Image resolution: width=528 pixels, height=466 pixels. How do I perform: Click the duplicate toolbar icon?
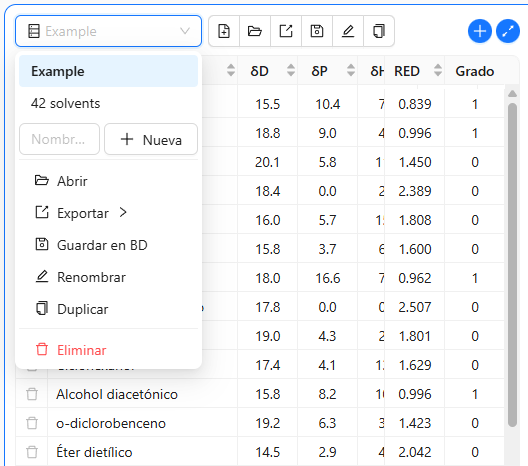click(379, 31)
